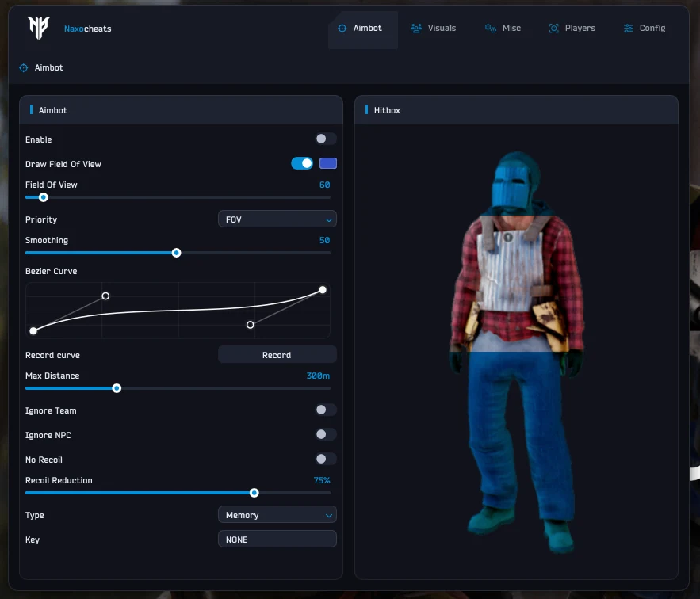Click the Field Of View value 60
The width and height of the screenshot is (700, 599).
[324, 185]
